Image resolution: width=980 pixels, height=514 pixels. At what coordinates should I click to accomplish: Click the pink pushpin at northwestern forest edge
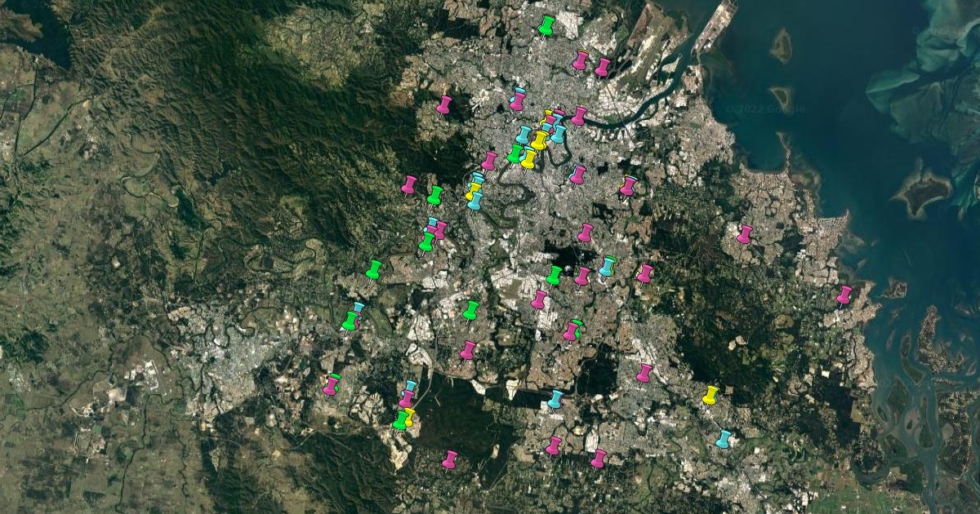click(x=444, y=105)
